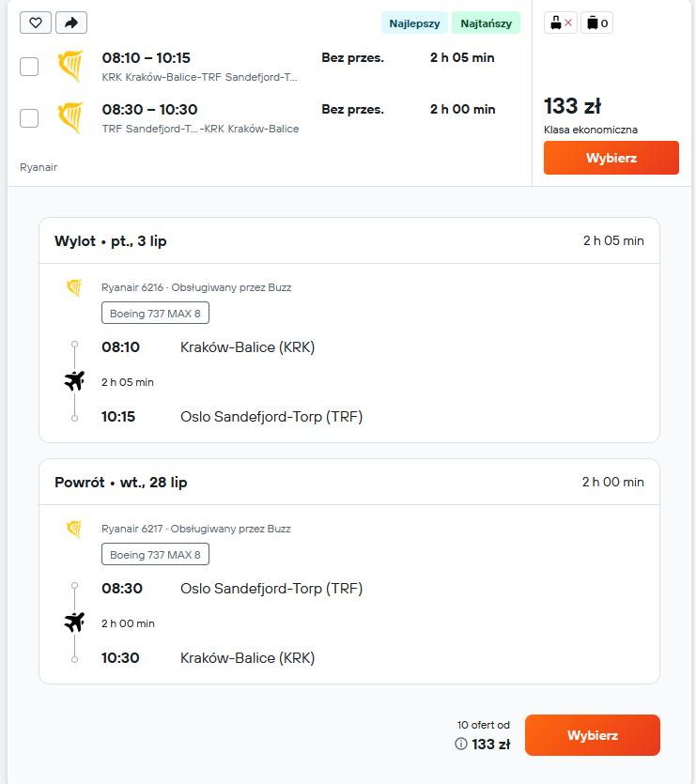Viewport: 696px width, 784px height.
Task: Select the Najlepszy tag
Action: click(414, 23)
